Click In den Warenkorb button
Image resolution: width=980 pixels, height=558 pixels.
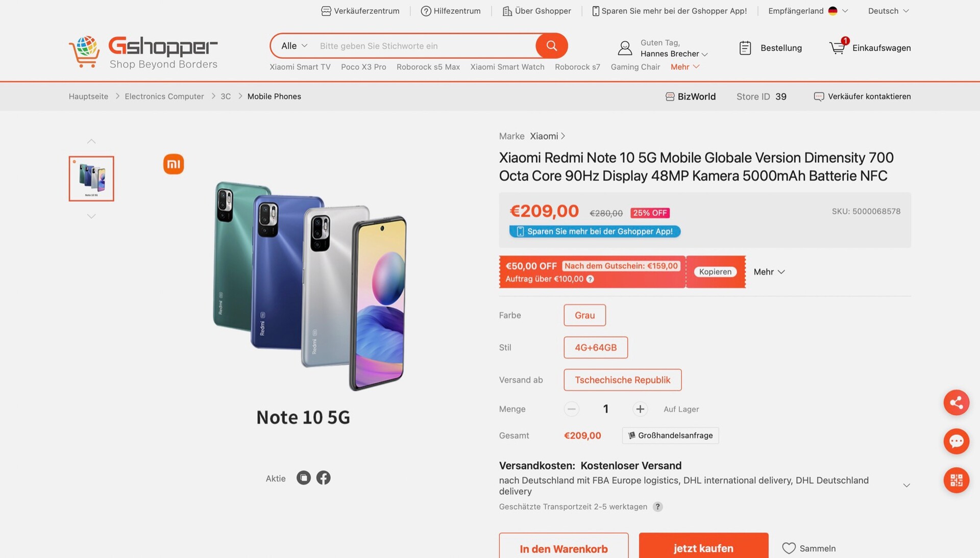tap(563, 548)
